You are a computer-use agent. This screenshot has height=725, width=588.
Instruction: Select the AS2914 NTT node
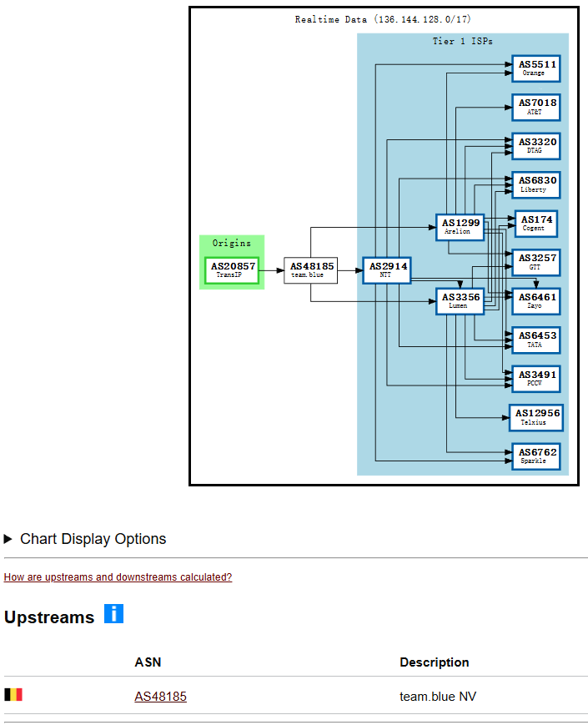click(387, 270)
